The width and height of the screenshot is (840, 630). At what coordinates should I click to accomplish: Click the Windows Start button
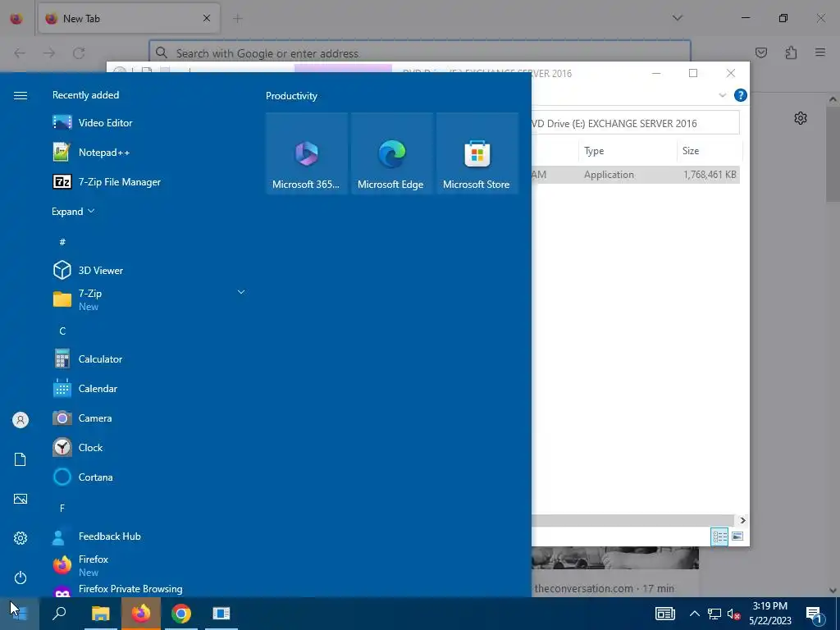[20, 614]
